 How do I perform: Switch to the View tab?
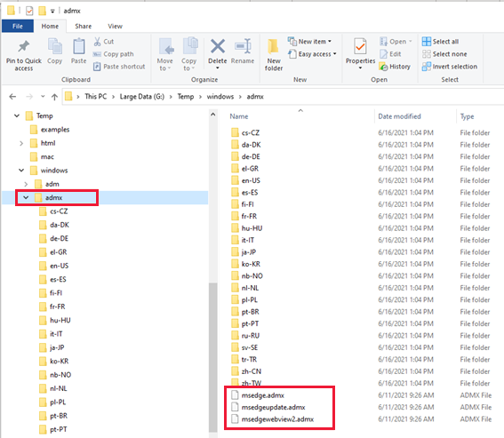[115, 27]
